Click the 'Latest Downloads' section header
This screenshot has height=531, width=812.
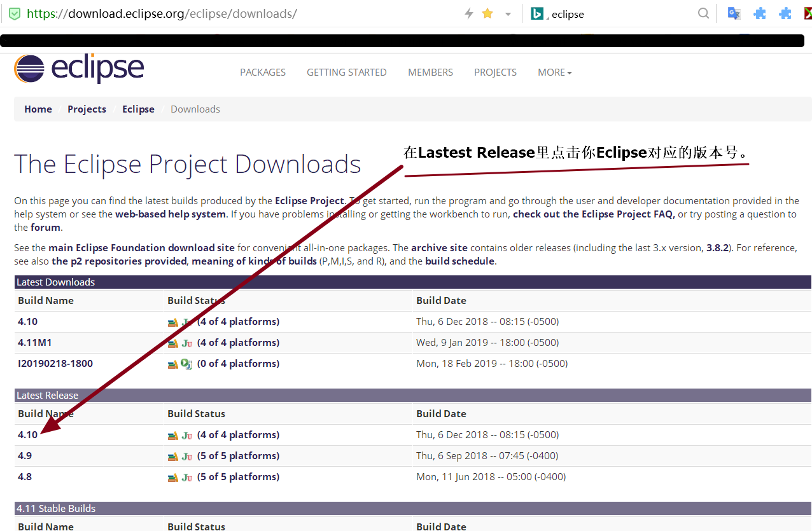click(x=413, y=282)
